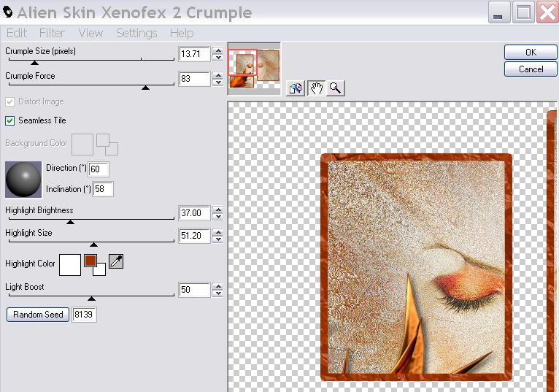Click the OK button
The height and width of the screenshot is (392, 559).
[531, 53]
